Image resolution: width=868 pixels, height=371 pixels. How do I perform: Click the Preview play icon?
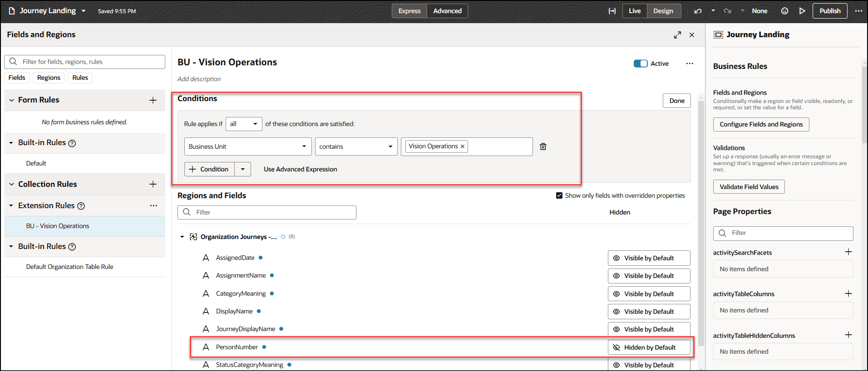tap(802, 11)
